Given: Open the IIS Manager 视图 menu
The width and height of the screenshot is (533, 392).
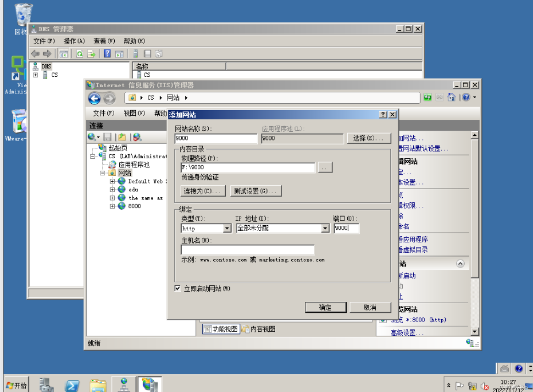Looking at the screenshot, I should click(134, 113).
